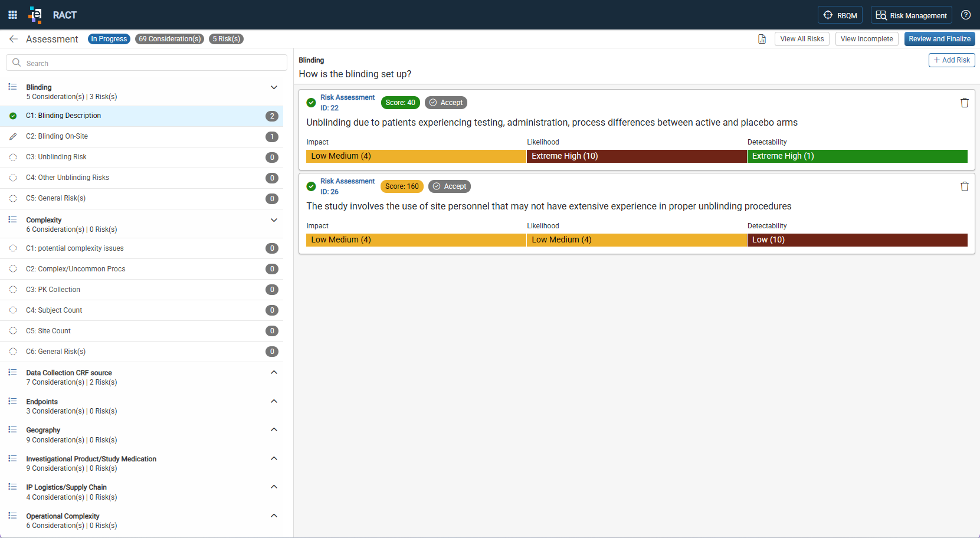Toggle Accept on risk with score 40
The image size is (980, 538).
coord(446,103)
